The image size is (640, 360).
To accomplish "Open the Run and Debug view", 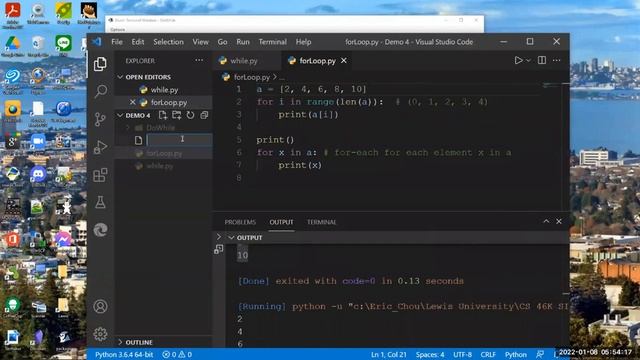I will (100, 147).
